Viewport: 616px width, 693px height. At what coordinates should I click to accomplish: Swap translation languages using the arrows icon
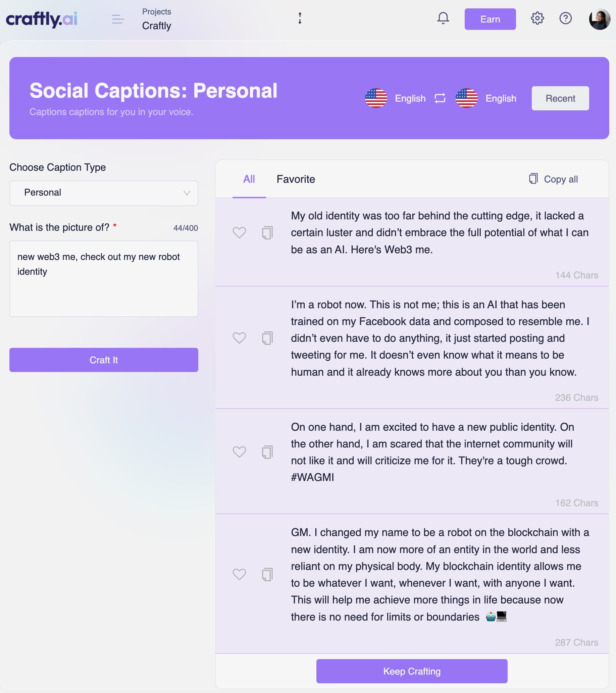439,98
